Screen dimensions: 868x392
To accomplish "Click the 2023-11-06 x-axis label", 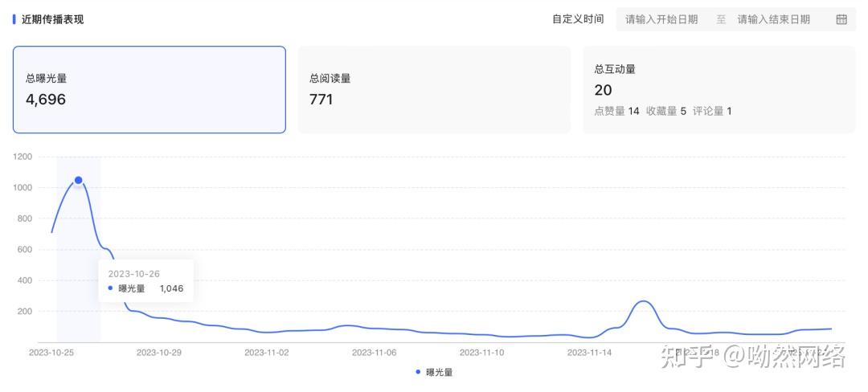I will tap(374, 352).
